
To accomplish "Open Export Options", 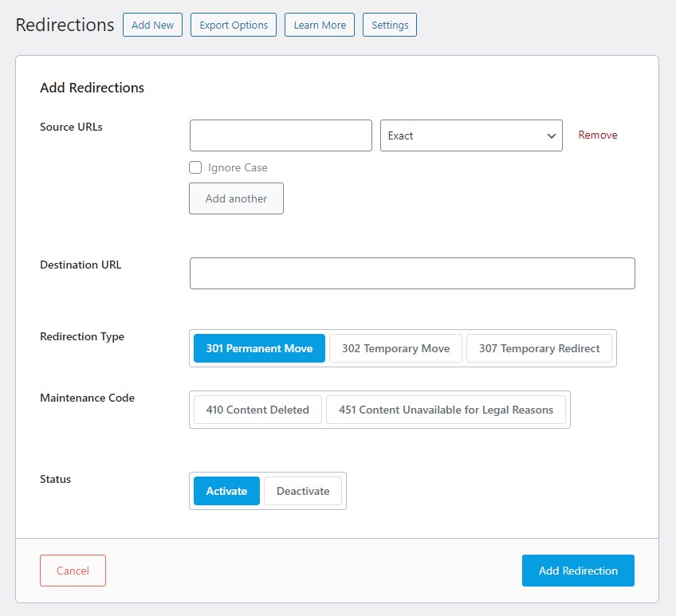I will (x=234, y=25).
